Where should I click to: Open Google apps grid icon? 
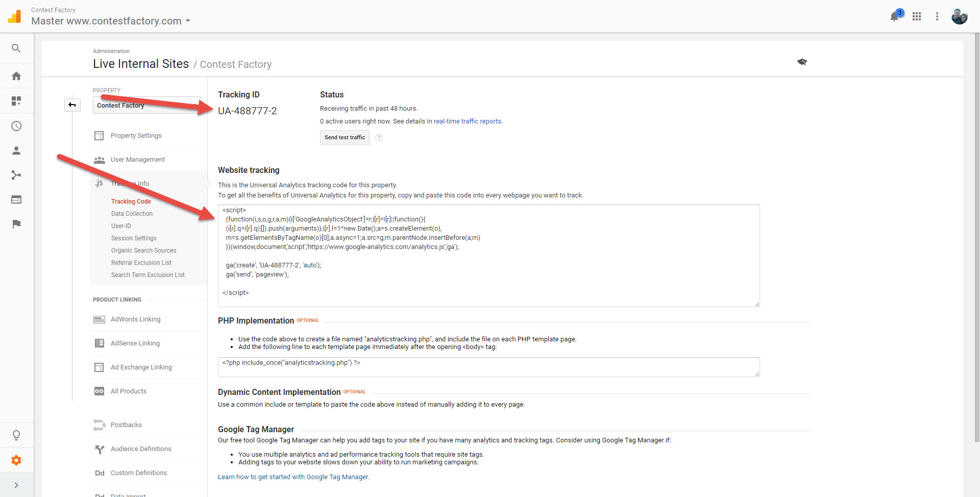917,16
